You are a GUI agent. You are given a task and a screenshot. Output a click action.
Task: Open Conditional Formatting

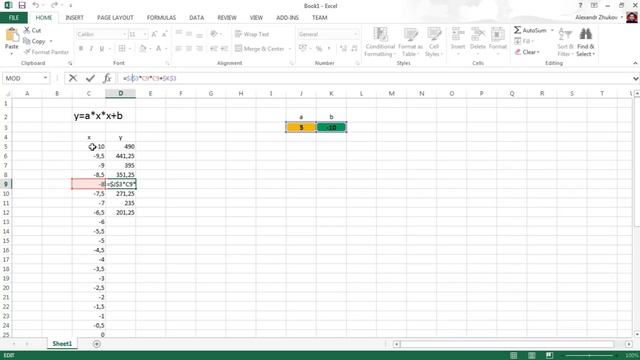pos(380,42)
